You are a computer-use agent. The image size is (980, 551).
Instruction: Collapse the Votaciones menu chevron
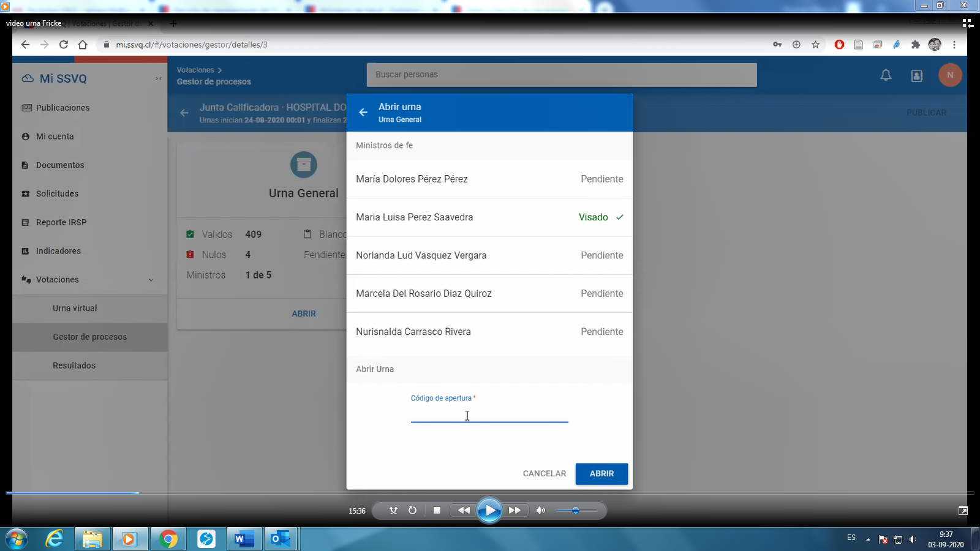tap(151, 280)
